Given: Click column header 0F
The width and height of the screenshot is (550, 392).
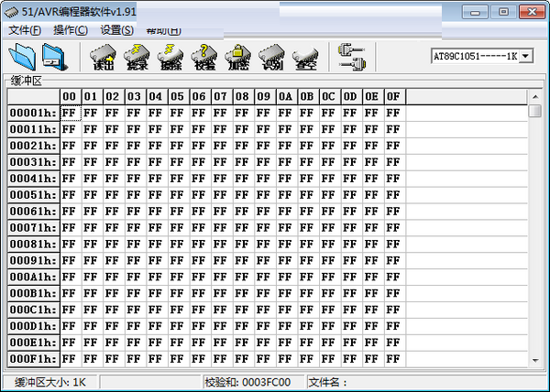Looking at the screenshot, I should click(x=395, y=97).
